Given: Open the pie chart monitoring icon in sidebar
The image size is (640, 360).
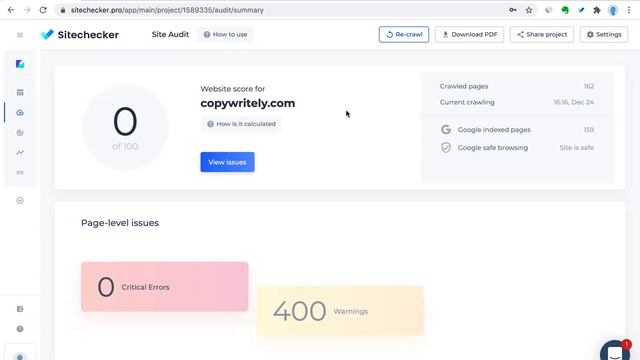Looking at the screenshot, I should click(20, 133).
